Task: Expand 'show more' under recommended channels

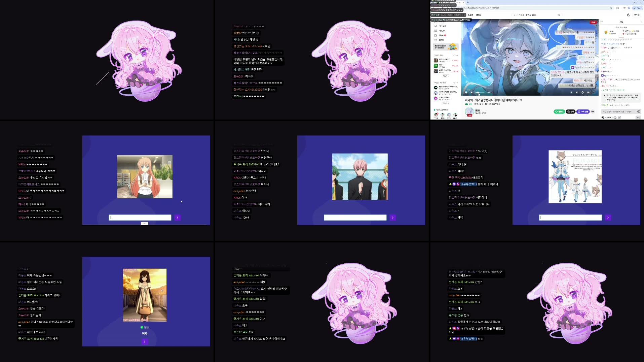Action: click(x=446, y=103)
